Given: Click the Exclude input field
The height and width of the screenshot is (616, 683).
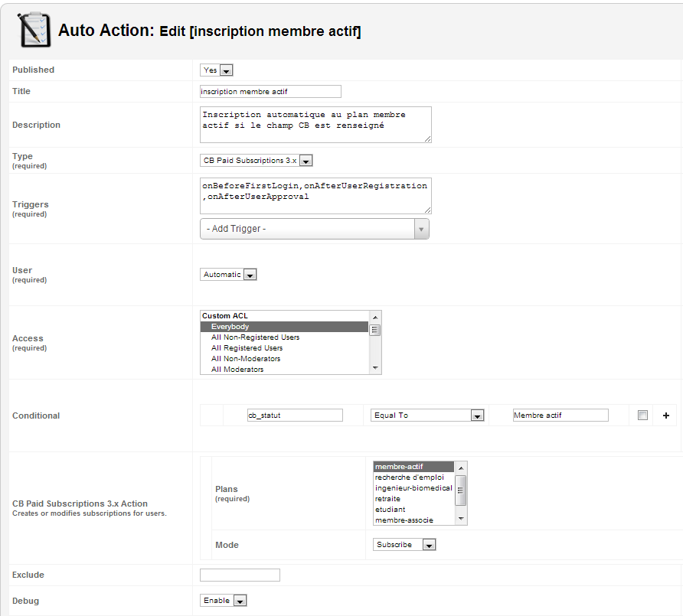Looking at the screenshot, I should (240, 575).
